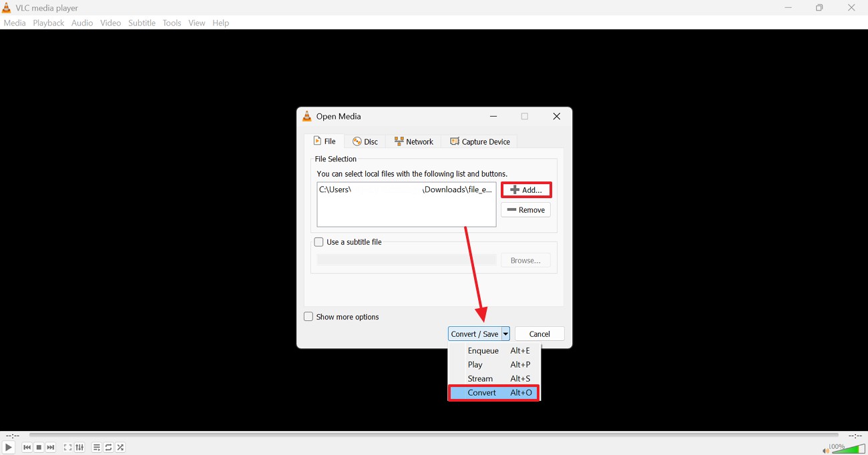Enable loop playback
Screen dimensions: 868x455
(x=108, y=447)
